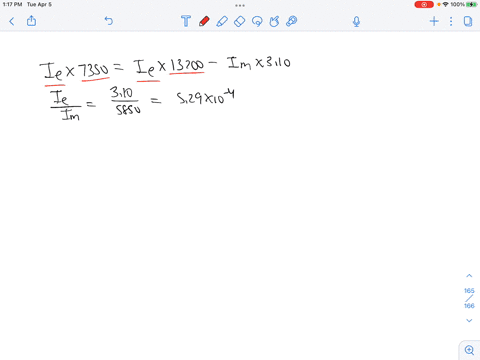Screen dimensions: 480x360
Task: Select the hand shapes tool
Action: 274,21
